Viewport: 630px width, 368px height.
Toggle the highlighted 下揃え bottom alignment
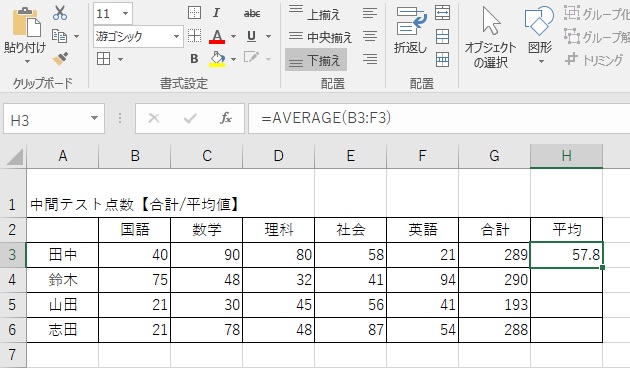(316, 59)
